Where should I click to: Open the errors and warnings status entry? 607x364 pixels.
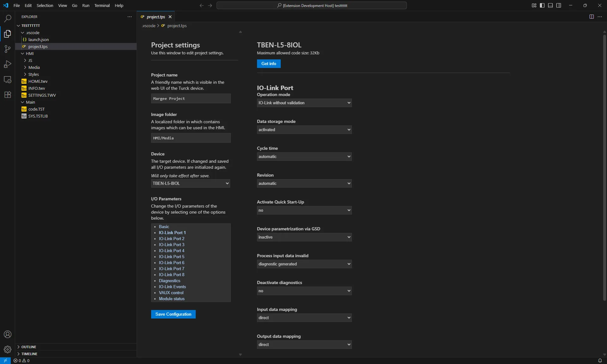pyautogui.click(x=21, y=361)
